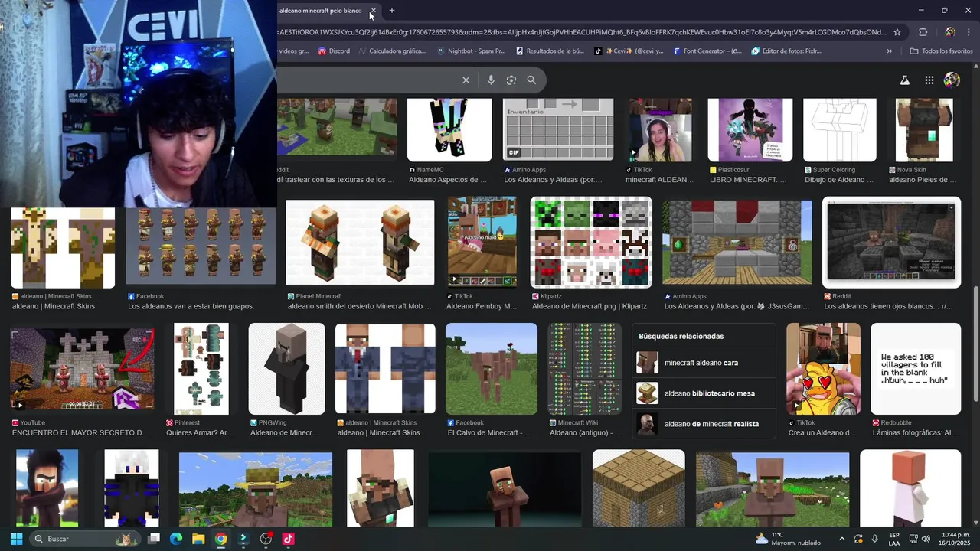Open Task View on taskbar
Screen dimensions: 980x551
pyautogui.click(x=153, y=539)
